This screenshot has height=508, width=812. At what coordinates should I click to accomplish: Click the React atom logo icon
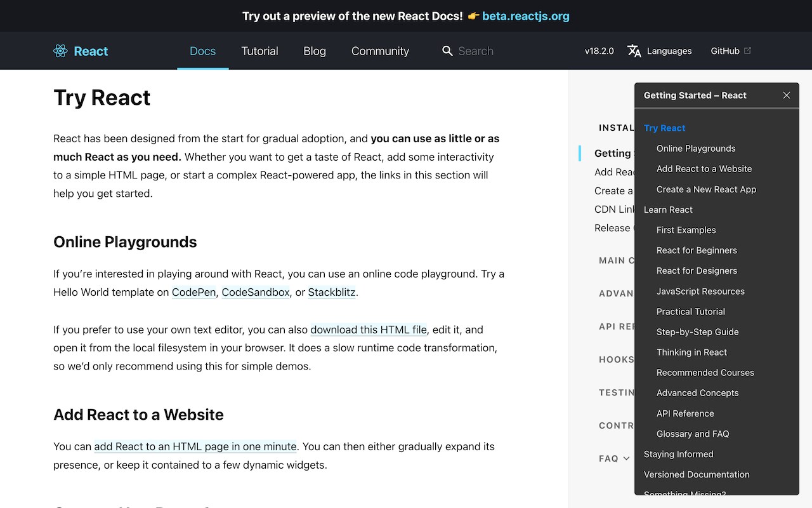(x=60, y=51)
